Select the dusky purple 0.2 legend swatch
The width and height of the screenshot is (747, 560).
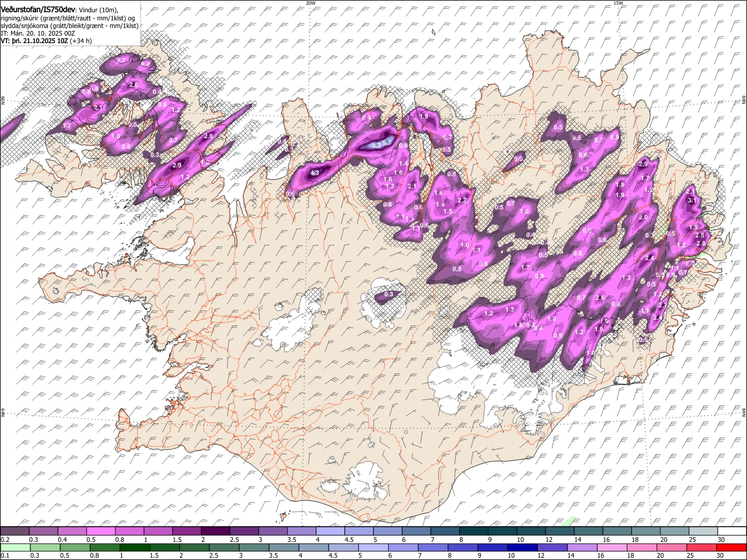click(x=15, y=531)
